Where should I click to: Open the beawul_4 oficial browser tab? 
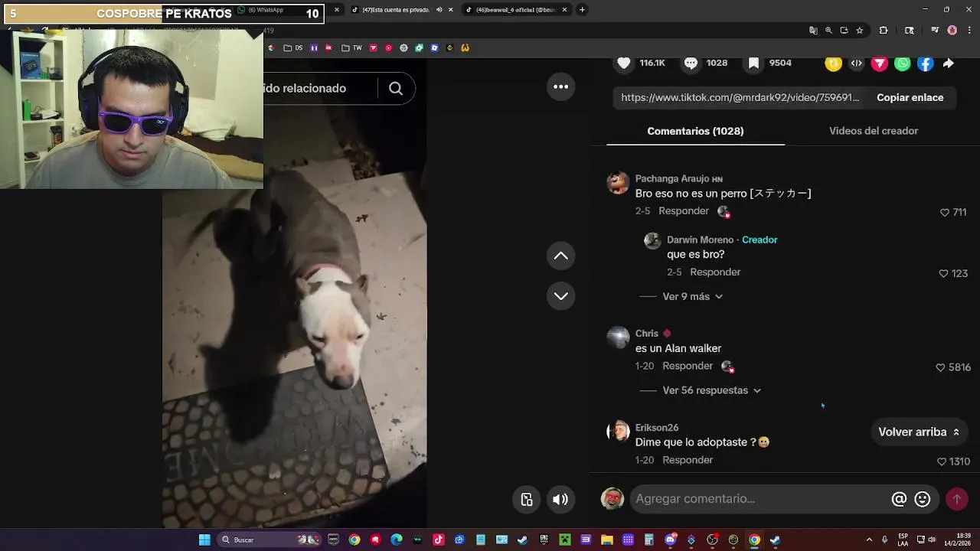tap(516, 10)
